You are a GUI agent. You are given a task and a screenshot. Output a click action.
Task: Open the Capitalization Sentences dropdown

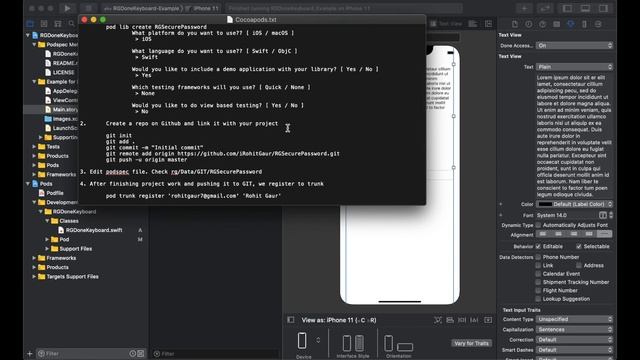click(x=575, y=329)
